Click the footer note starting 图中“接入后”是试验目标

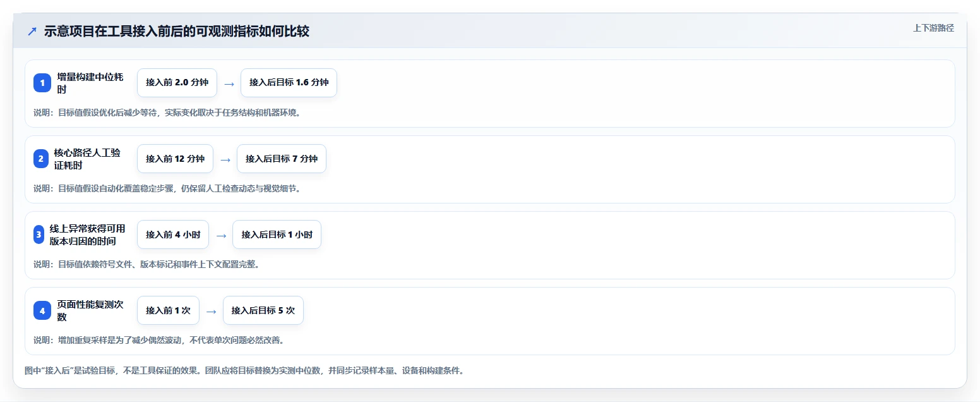[244, 370]
